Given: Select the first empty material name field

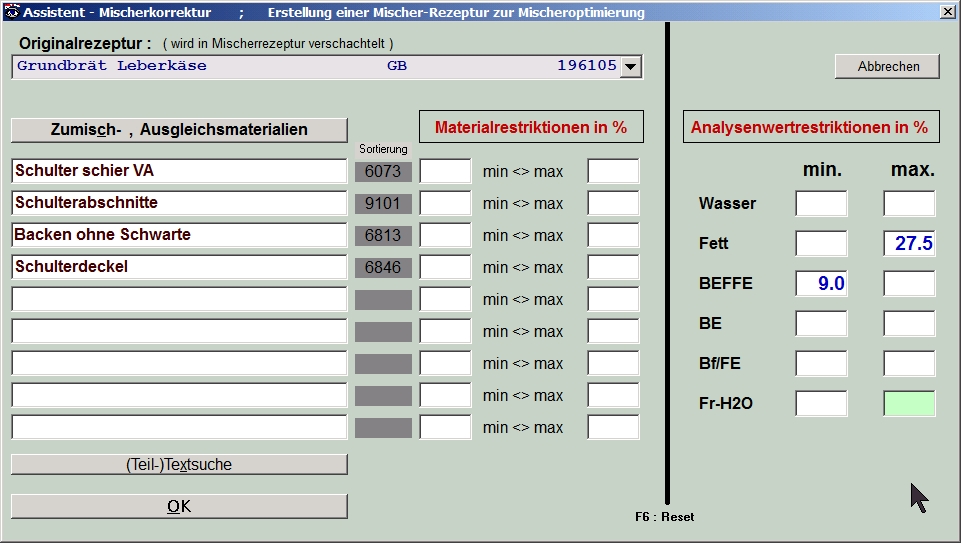Looking at the screenshot, I should tap(179, 299).
